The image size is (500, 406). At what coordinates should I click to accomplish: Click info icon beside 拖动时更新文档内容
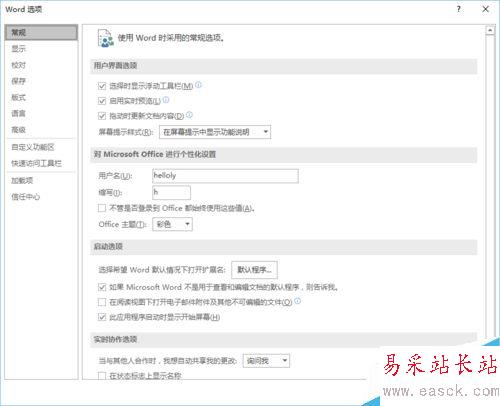[x=189, y=114]
